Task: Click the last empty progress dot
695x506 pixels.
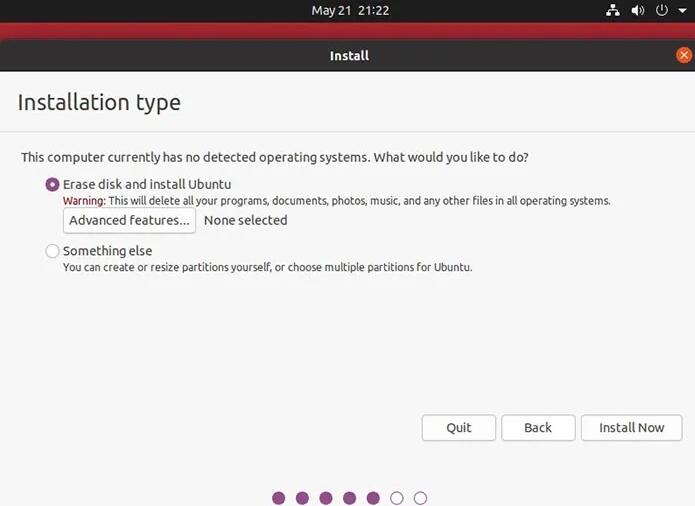Action: tap(420, 498)
